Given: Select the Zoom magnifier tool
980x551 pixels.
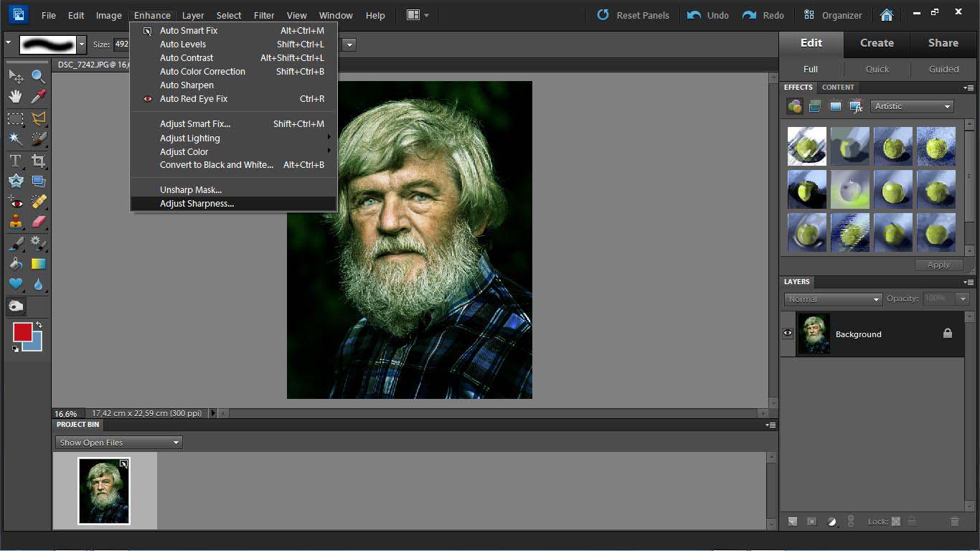Looking at the screenshot, I should point(38,76).
